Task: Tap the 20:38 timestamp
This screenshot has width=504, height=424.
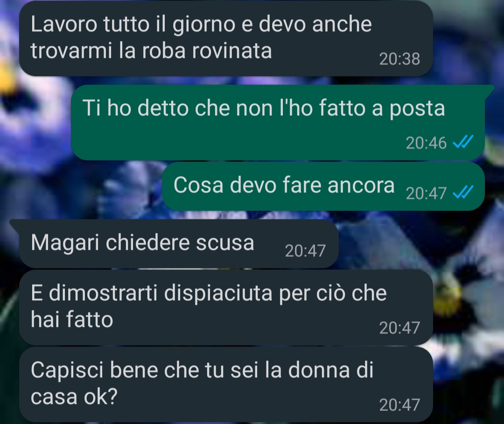Action: click(x=399, y=59)
